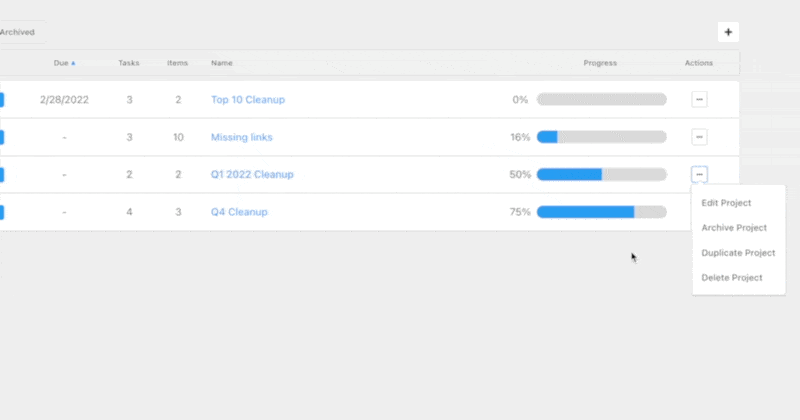This screenshot has height=420, width=800.
Task: Sort by the Due column header
Action: coord(61,63)
